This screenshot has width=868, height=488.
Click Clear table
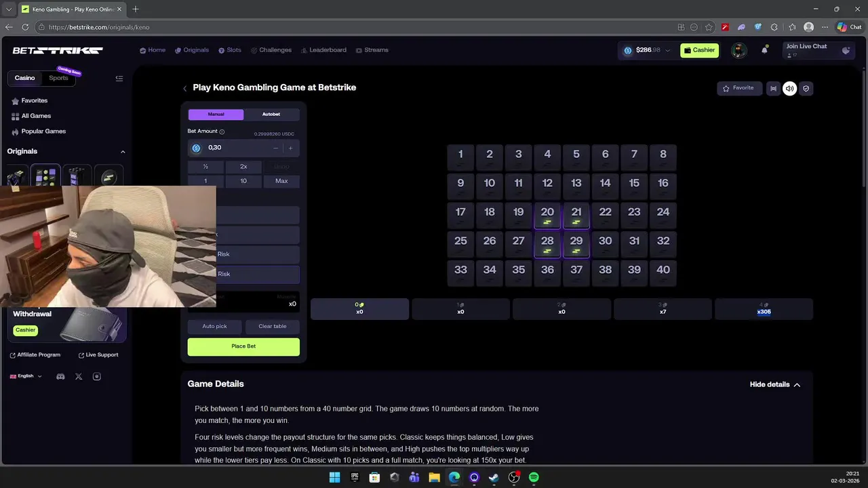click(x=273, y=327)
